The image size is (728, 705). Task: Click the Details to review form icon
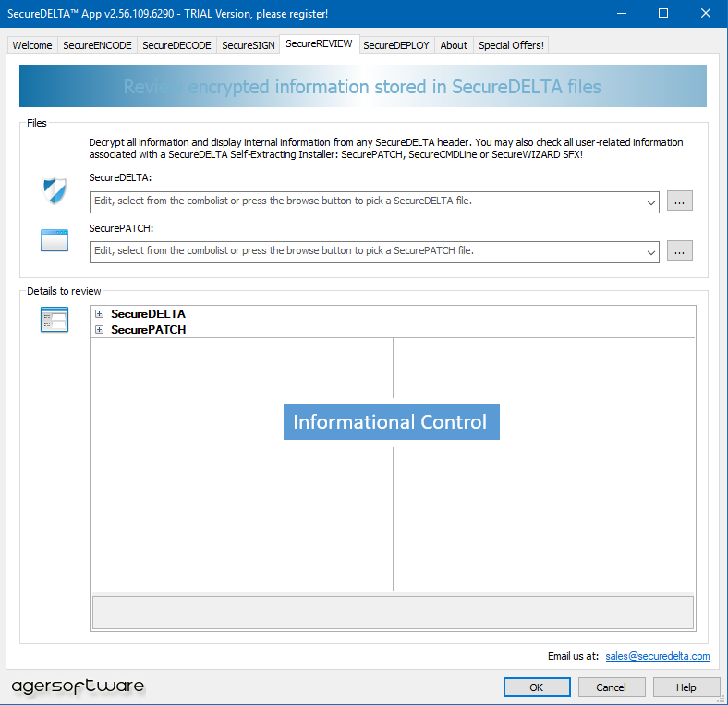point(55,320)
